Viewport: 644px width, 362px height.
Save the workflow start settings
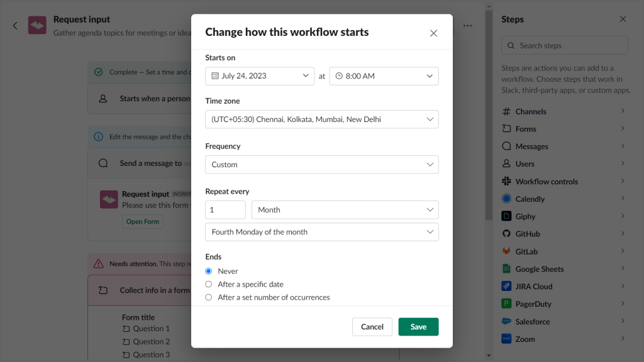418,327
